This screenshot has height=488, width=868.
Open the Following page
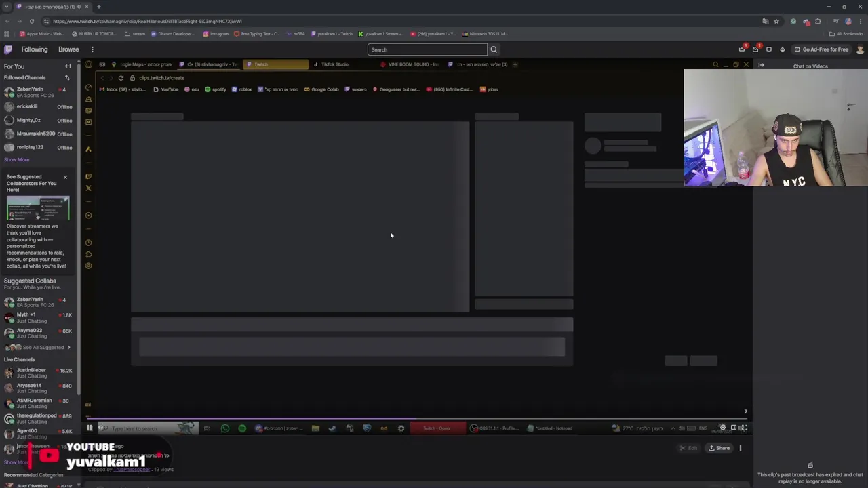35,49
